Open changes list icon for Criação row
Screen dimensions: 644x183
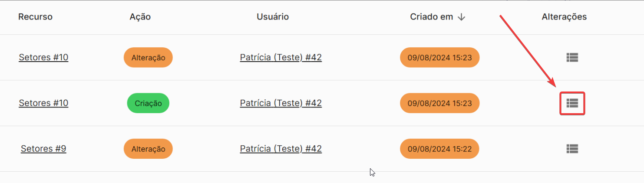[572, 103]
